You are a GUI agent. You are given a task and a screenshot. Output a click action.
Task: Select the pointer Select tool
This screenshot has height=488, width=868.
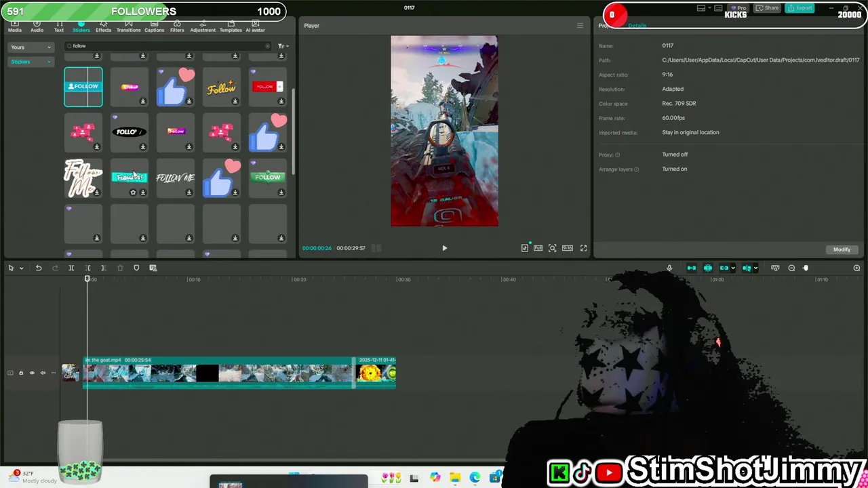[11, 268]
